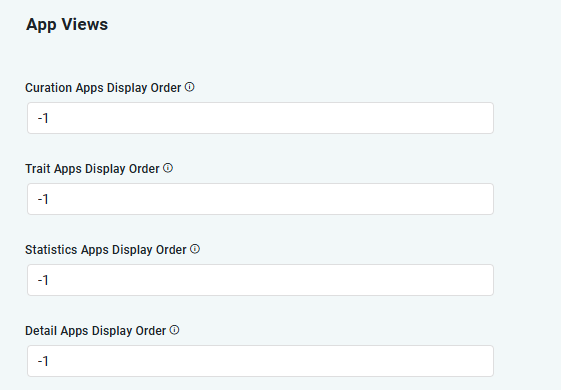Click the word Curation in the first label
This screenshot has width=561, height=390.
pyautogui.click(x=49, y=88)
